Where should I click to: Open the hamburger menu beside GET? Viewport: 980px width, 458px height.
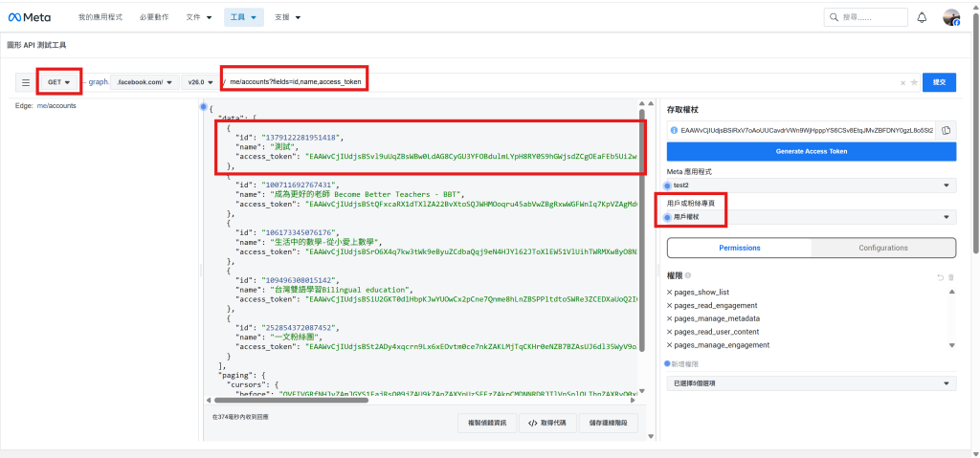point(26,82)
